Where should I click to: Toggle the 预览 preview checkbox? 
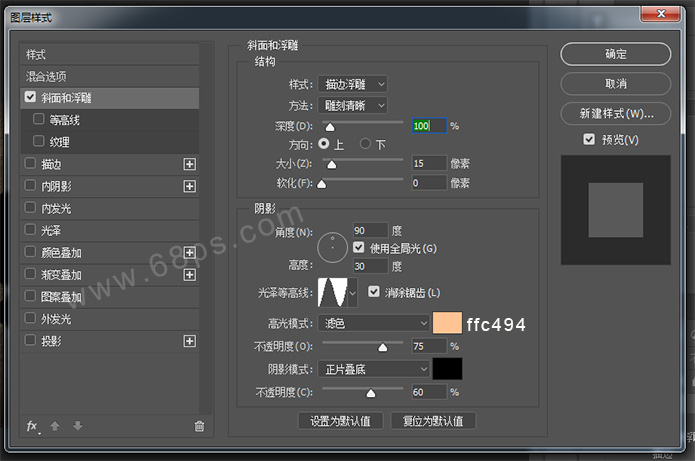coord(589,139)
